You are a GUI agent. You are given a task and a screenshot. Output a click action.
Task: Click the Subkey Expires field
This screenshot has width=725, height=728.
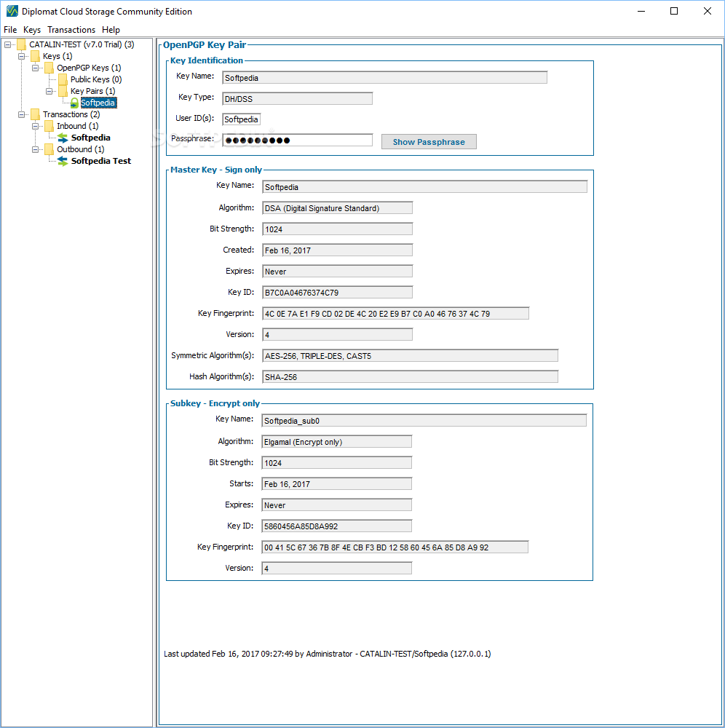coord(336,505)
